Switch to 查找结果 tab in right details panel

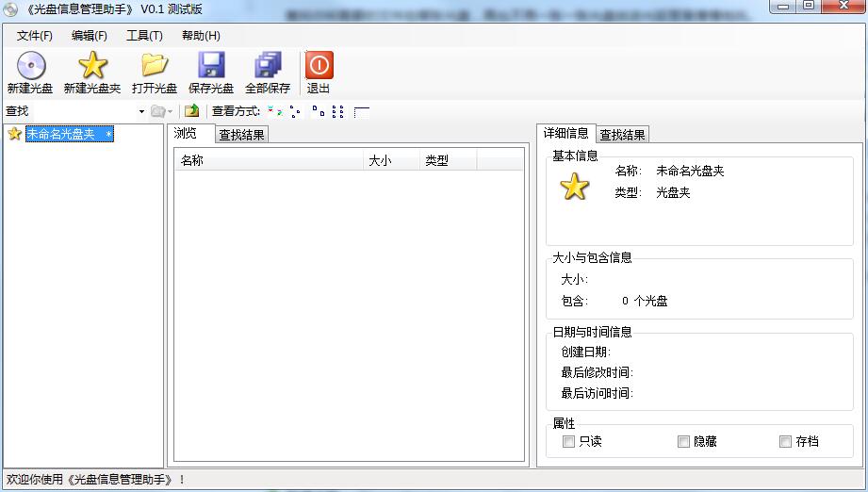(x=622, y=135)
